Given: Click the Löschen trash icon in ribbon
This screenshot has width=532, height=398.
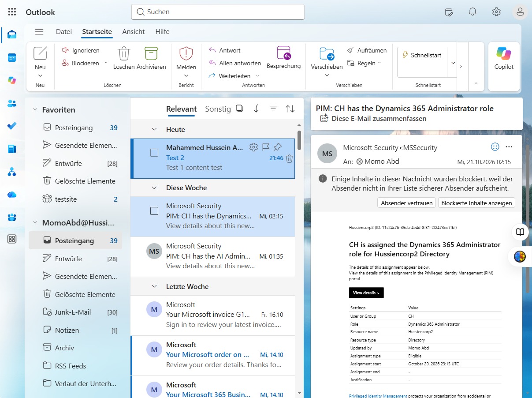Looking at the screenshot, I should point(124,54).
